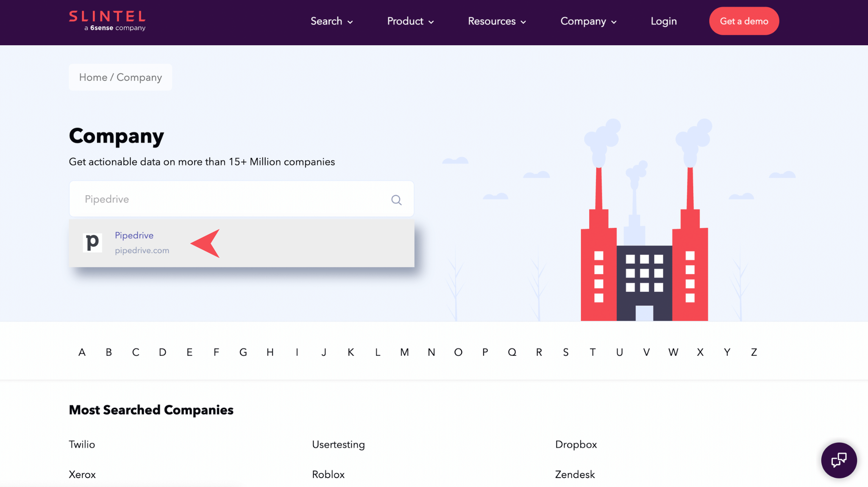Browse companies starting with I

[x=297, y=352]
